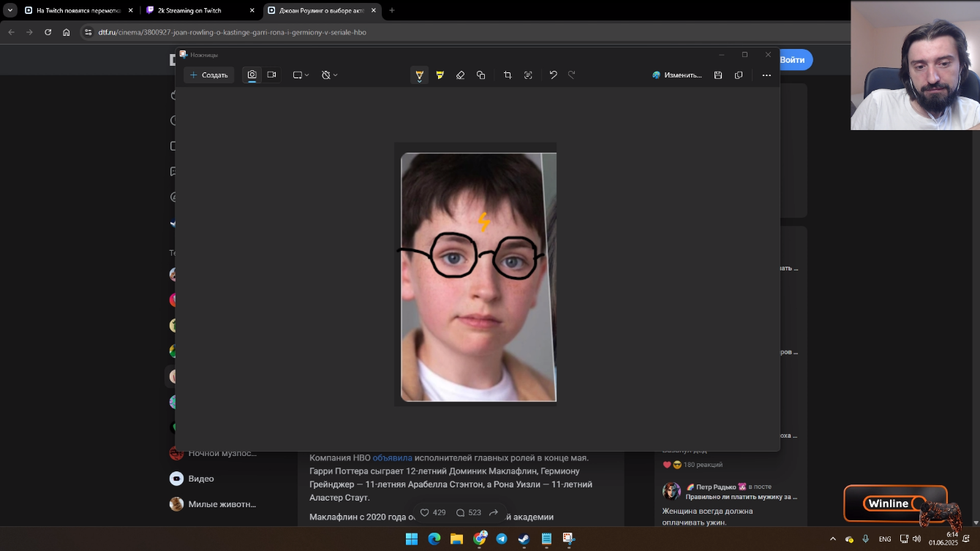Select the yellow highlighter tool

(440, 75)
